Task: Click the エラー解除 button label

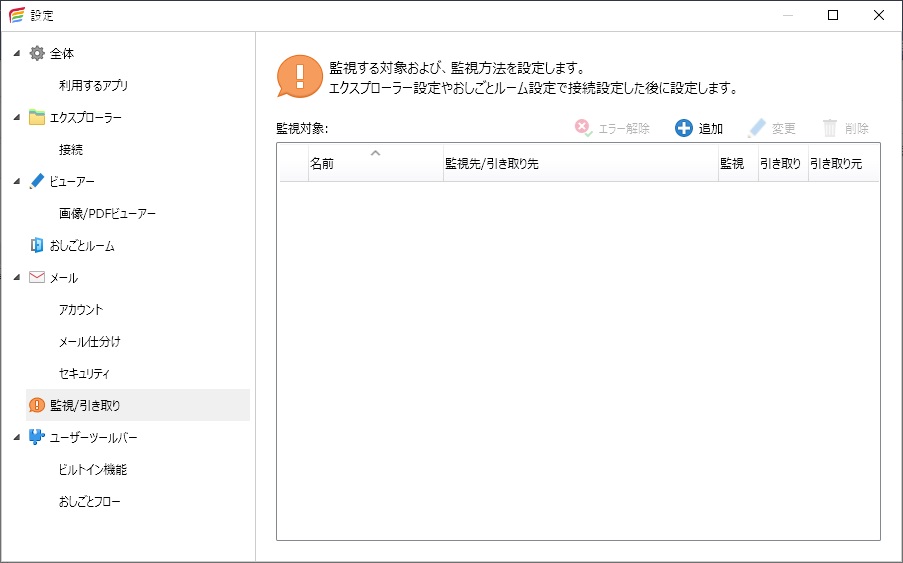Action: [624, 128]
